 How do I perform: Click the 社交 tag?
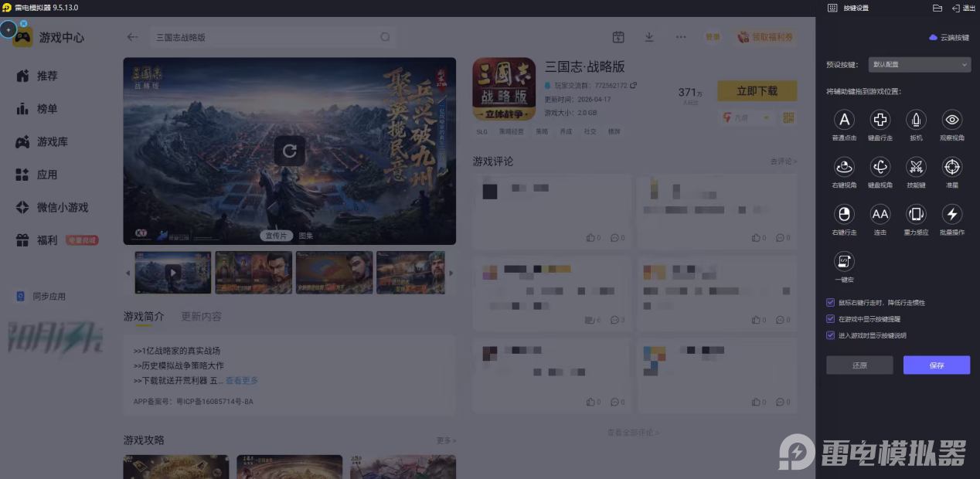590,131
